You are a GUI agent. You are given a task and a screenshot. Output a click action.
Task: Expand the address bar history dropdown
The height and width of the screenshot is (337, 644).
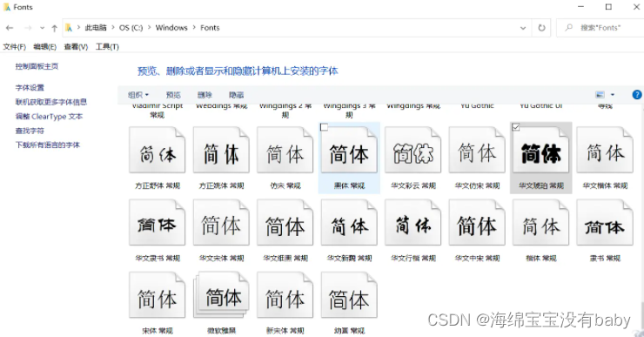[x=523, y=28]
